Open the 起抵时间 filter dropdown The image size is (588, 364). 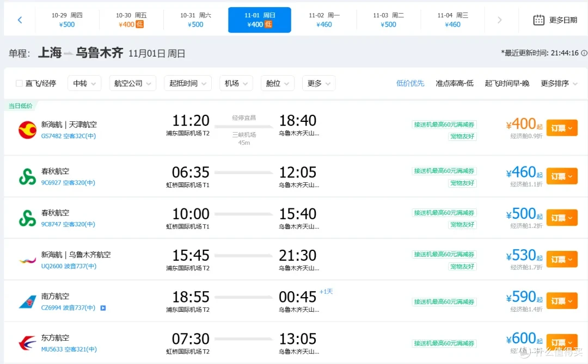coord(188,83)
